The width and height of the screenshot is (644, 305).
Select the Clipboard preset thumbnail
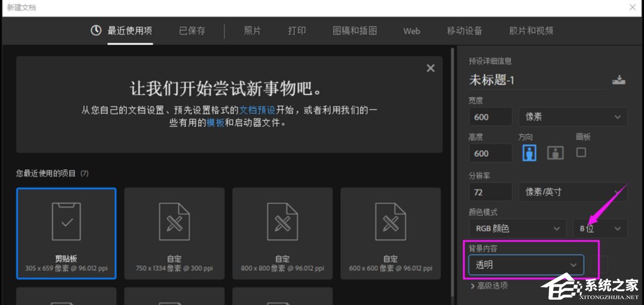[x=66, y=233]
